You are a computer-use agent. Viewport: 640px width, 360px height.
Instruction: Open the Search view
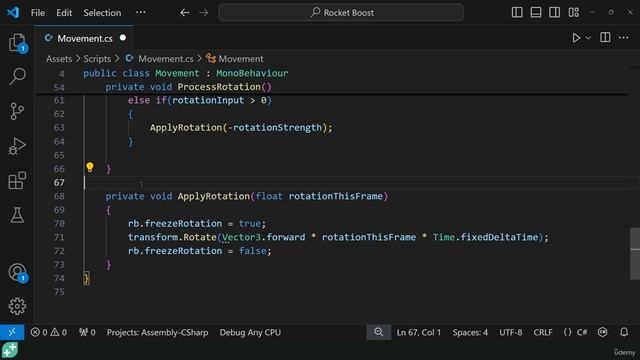point(17,76)
